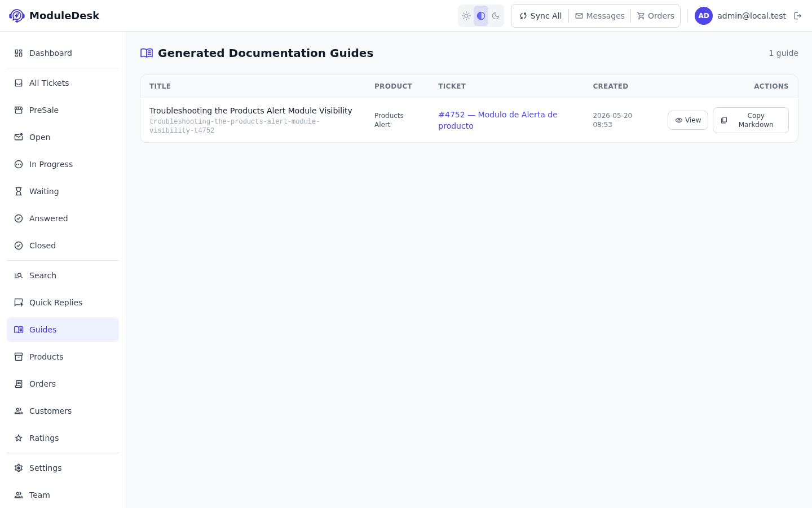
Task: Click the AD user avatar
Action: (x=704, y=16)
